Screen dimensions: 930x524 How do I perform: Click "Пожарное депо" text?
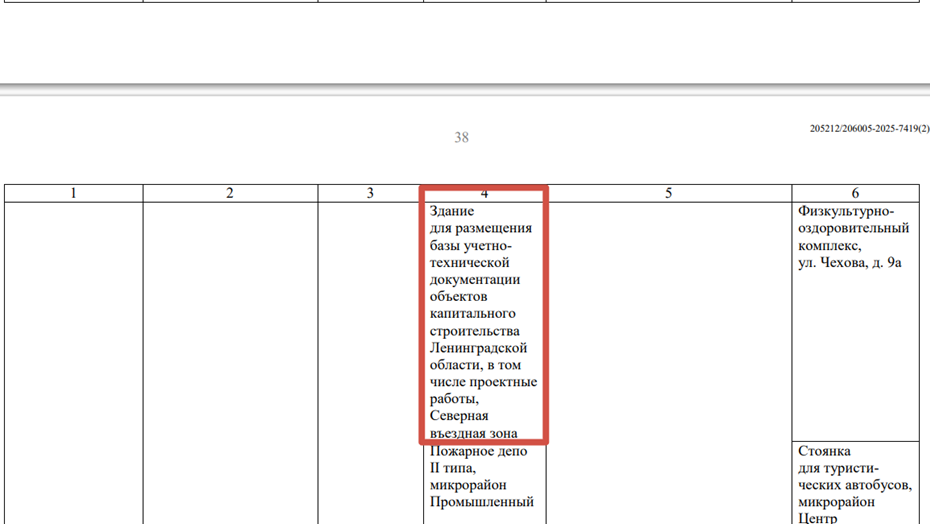point(478,451)
